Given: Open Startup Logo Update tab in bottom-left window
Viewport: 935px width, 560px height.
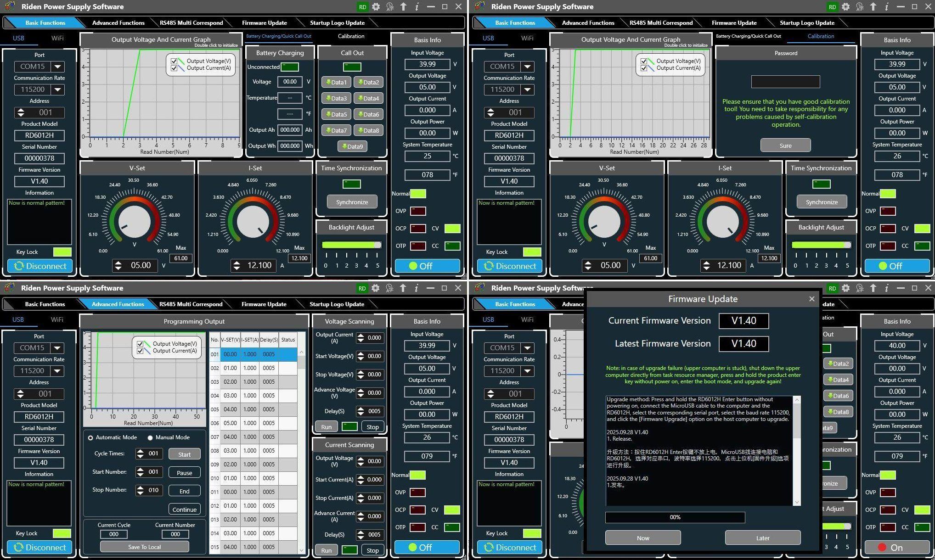Looking at the screenshot, I should click(x=337, y=304).
